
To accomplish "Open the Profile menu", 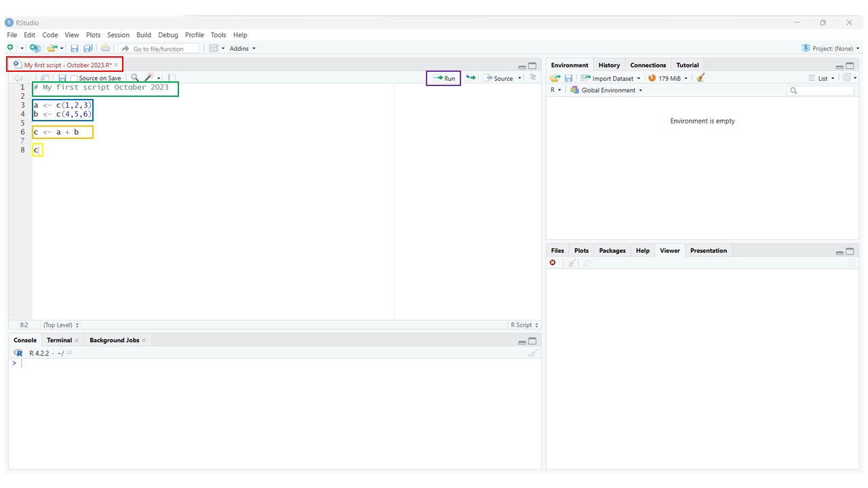I will pyautogui.click(x=195, y=35).
